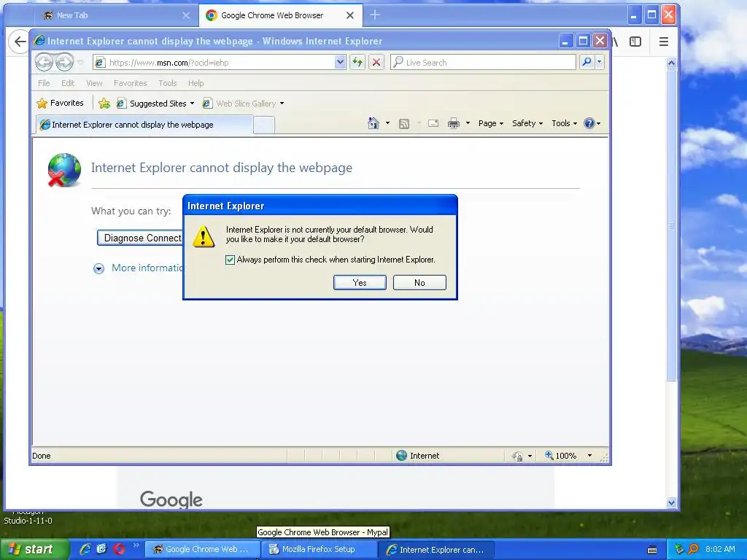Screen dimensions: 747x560
Task: Click the Internet Explorer back arrow
Action: 44,62
